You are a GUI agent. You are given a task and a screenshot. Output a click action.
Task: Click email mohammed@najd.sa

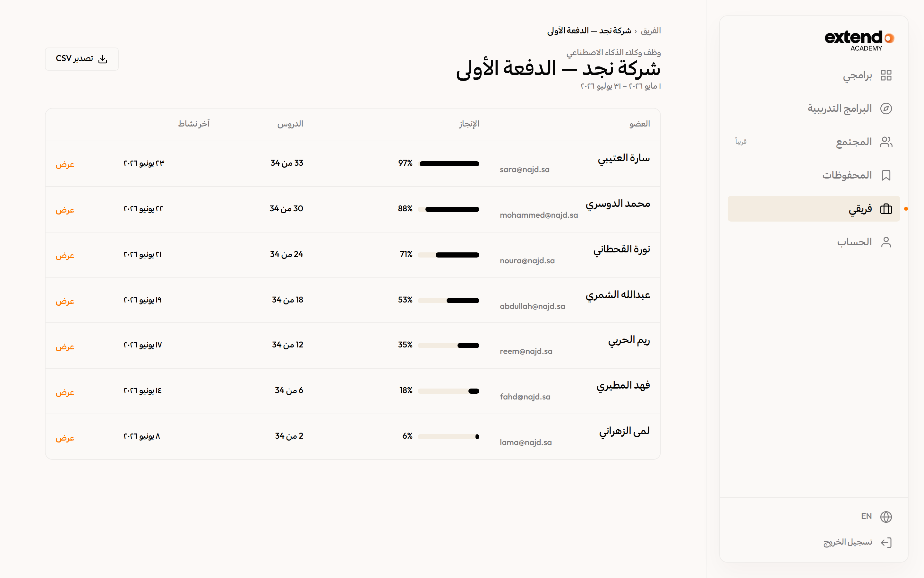(x=539, y=215)
